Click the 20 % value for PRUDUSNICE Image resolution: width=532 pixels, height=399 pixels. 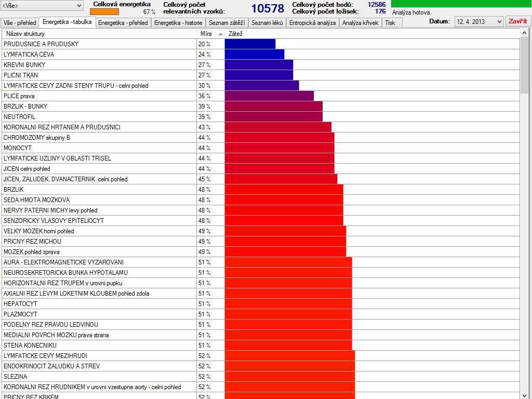(204, 44)
